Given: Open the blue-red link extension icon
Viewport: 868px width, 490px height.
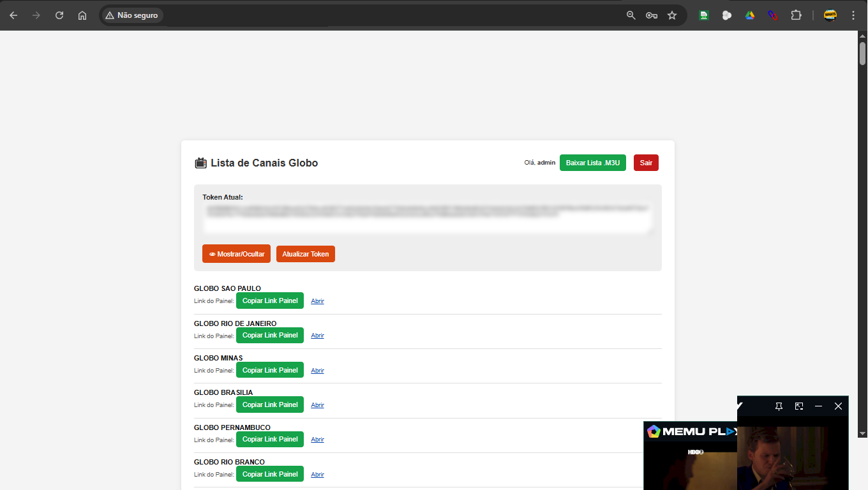Looking at the screenshot, I should (x=773, y=15).
